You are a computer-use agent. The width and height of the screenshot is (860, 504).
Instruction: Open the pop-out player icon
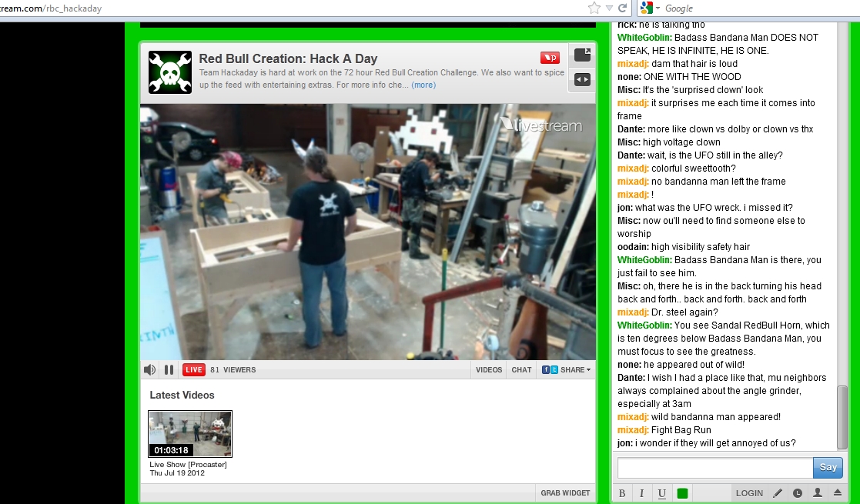[582, 55]
